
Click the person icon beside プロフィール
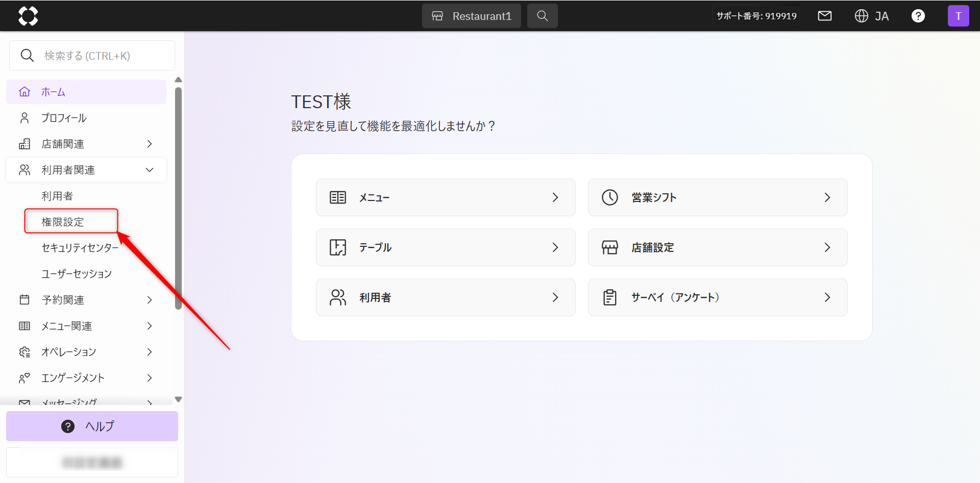pyautogui.click(x=24, y=118)
